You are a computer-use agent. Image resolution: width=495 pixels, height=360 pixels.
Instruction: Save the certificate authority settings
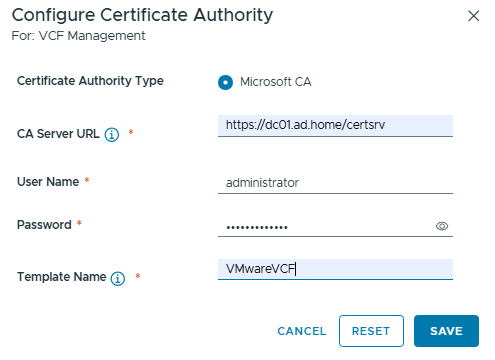coord(446,331)
